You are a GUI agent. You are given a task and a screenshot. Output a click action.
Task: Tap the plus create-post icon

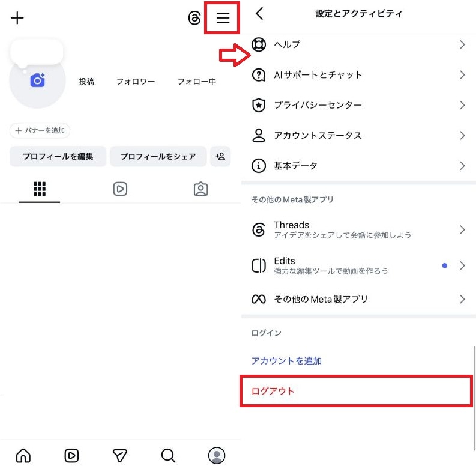click(x=17, y=18)
